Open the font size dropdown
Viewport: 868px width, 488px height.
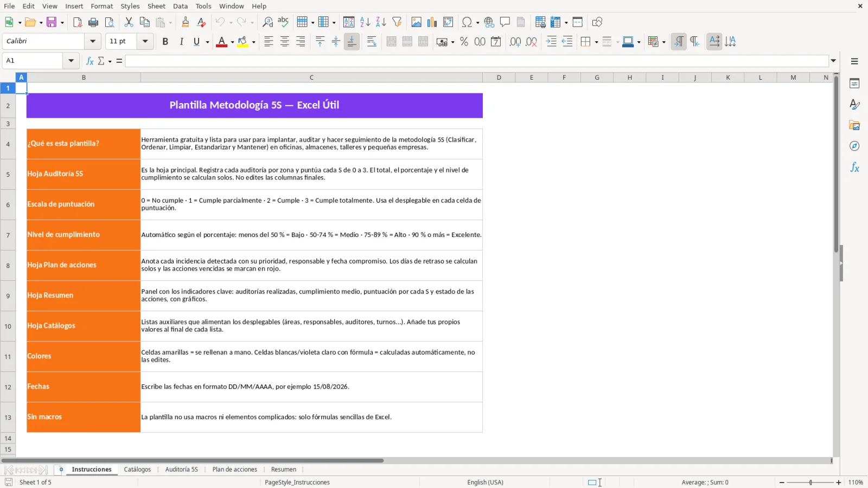click(145, 41)
